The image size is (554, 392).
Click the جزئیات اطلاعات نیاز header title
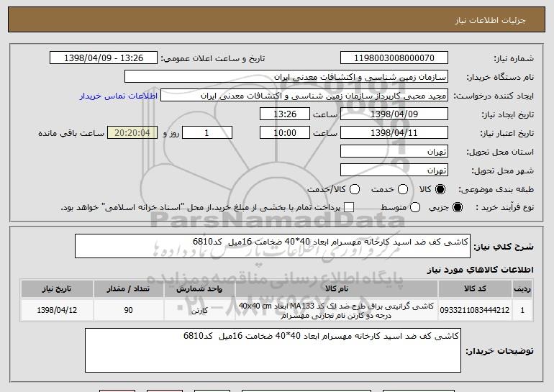click(490, 20)
